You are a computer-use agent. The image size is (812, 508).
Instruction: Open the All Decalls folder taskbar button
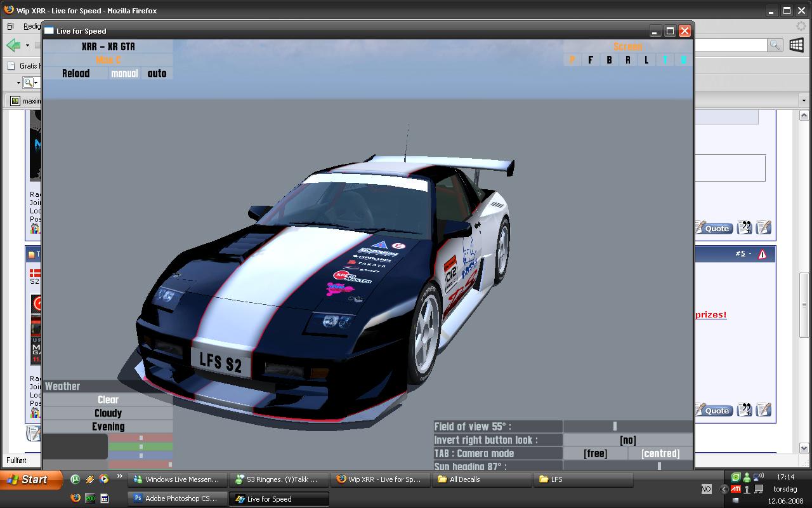(481, 479)
